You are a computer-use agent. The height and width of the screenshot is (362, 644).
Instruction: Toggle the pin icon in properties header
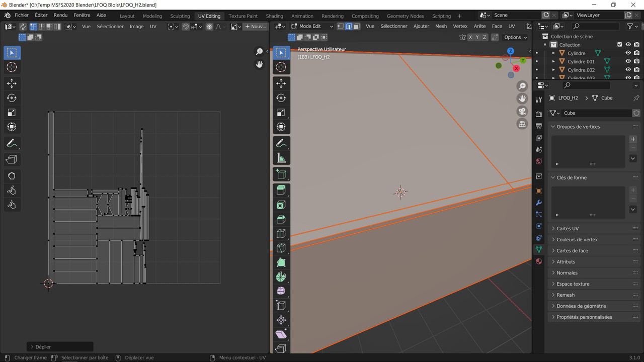[x=636, y=98]
